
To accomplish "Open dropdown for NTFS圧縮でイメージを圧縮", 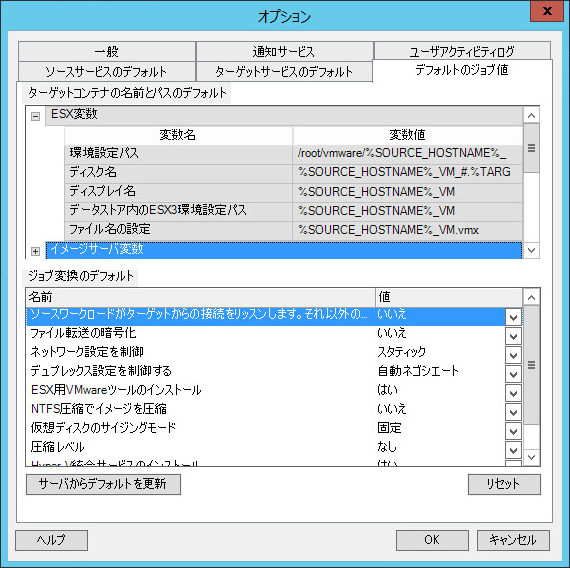I will (513, 412).
